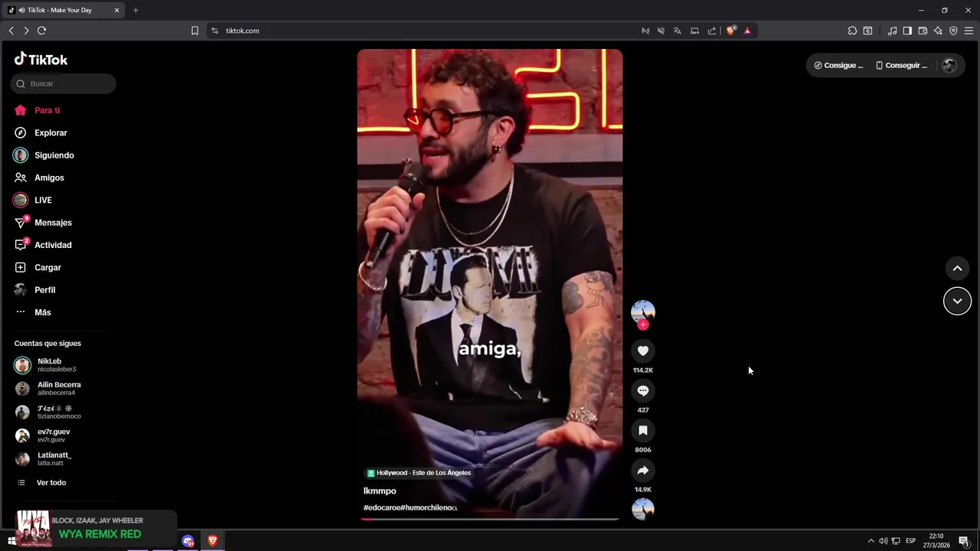Focus the Buscar search field

click(64, 83)
